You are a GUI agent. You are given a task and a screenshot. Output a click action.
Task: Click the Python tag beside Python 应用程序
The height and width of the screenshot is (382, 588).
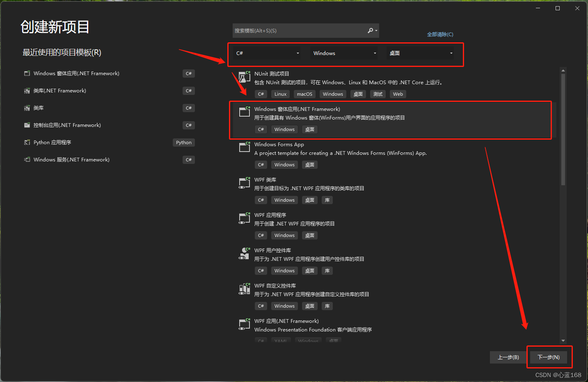(184, 143)
